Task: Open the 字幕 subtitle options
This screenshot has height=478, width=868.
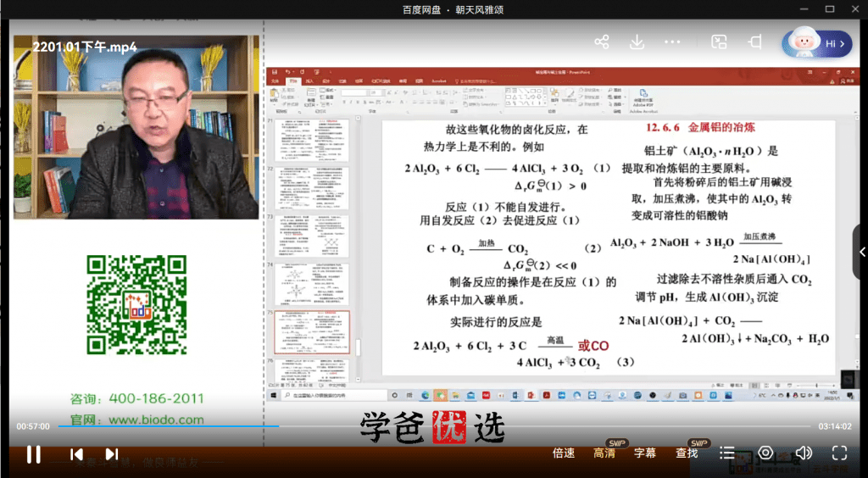Action: coord(645,453)
